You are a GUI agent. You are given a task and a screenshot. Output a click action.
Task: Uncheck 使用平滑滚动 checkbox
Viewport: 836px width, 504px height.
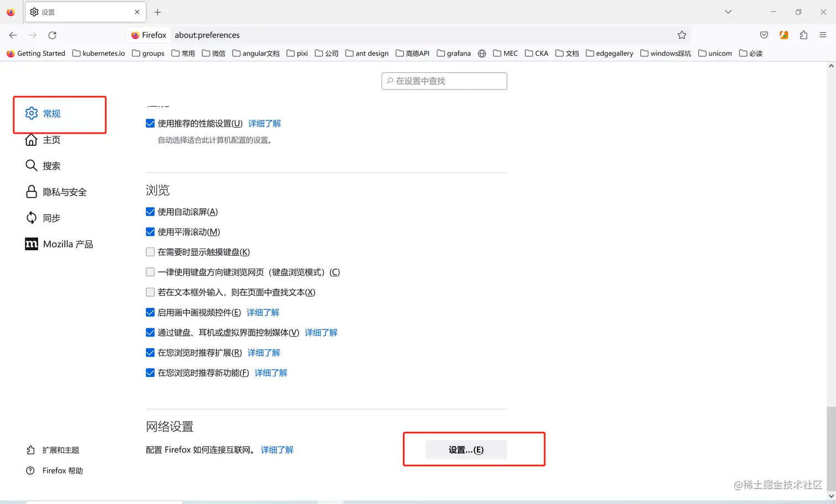[150, 232]
